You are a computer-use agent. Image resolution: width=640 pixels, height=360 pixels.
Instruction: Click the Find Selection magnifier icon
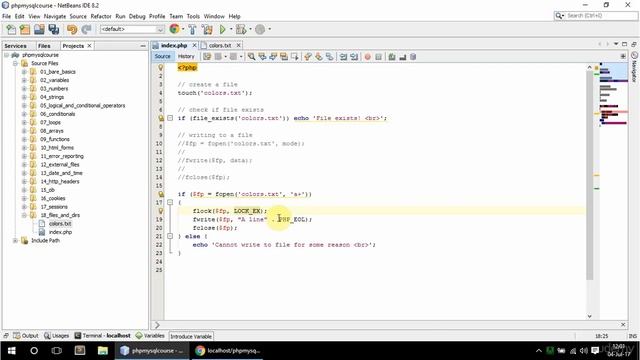coord(251,57)
